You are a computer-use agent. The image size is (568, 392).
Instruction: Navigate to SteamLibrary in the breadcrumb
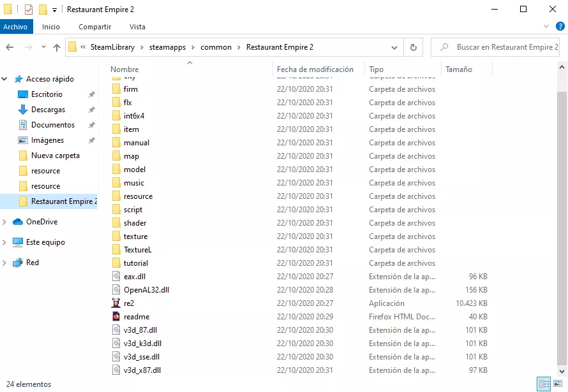coord(112,47)
